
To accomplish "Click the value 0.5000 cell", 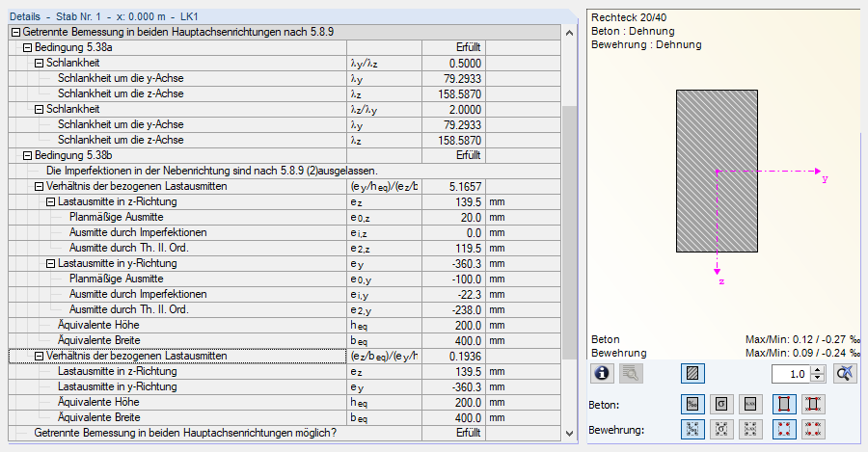I will tap(453, 63).
